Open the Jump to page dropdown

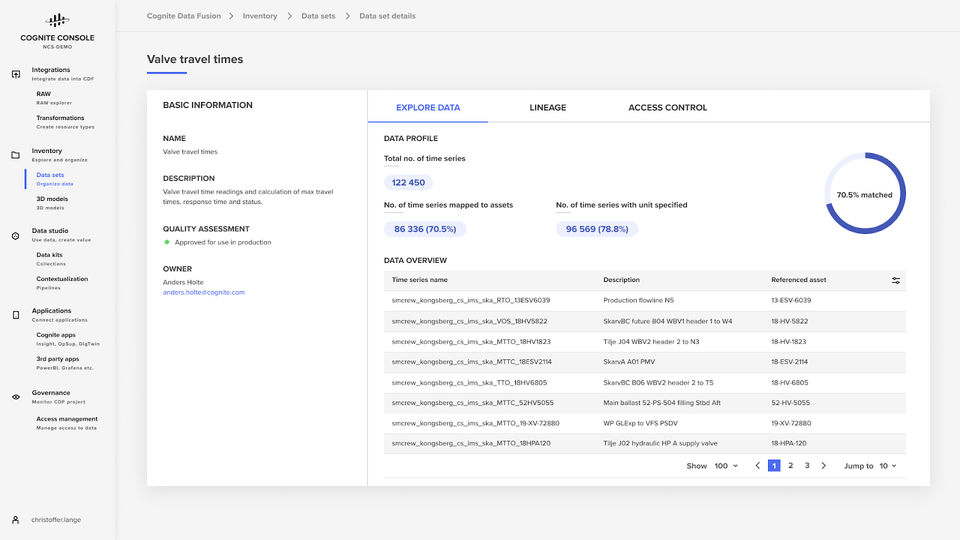point(887,466)
